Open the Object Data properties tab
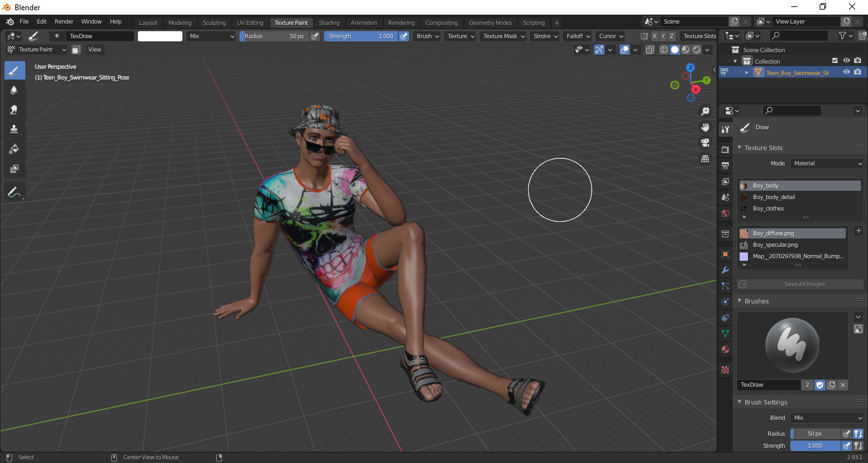This screenshot has width=868, height=463. [x=726, y=333]
